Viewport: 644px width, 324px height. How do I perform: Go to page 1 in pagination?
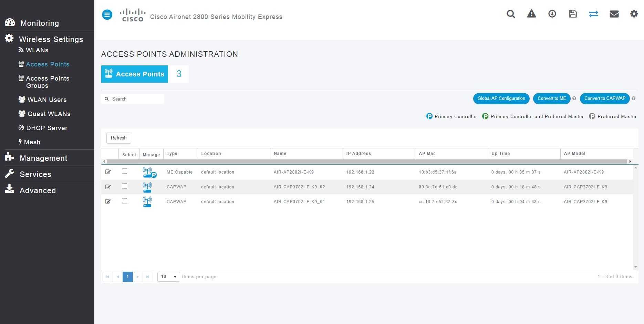tap(128, 276)
